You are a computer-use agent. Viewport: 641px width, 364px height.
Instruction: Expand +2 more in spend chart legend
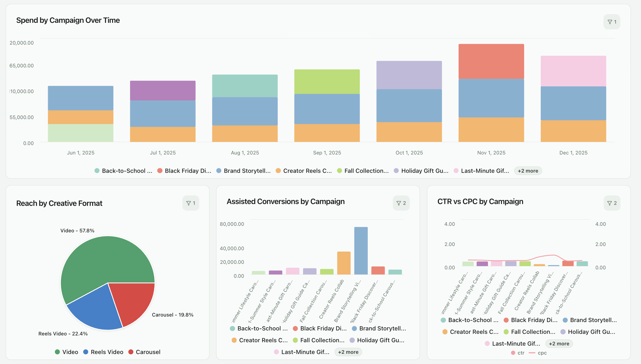click(528, 170)
